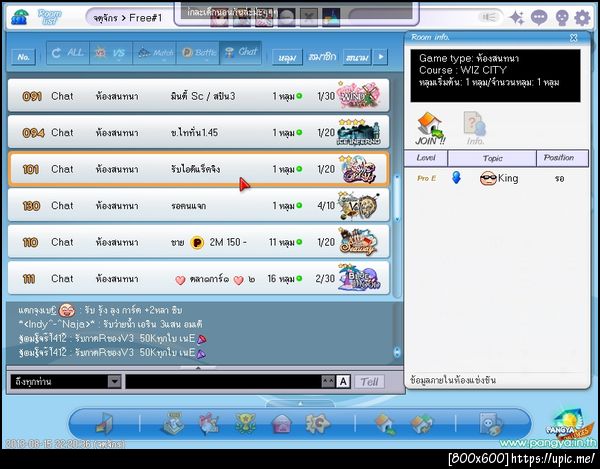Click the P coin icon in room 110 title

[197, 243]
